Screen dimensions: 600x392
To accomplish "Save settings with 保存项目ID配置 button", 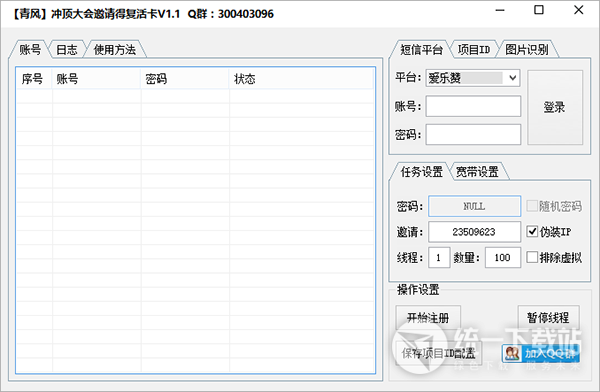I will [439, 353].
